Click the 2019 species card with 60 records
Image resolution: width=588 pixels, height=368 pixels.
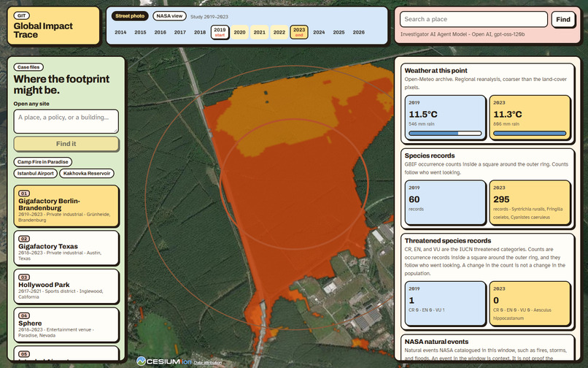445,203
